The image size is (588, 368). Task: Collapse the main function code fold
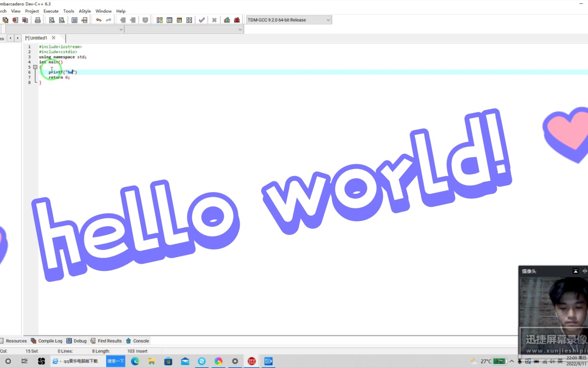pos(35,67)
